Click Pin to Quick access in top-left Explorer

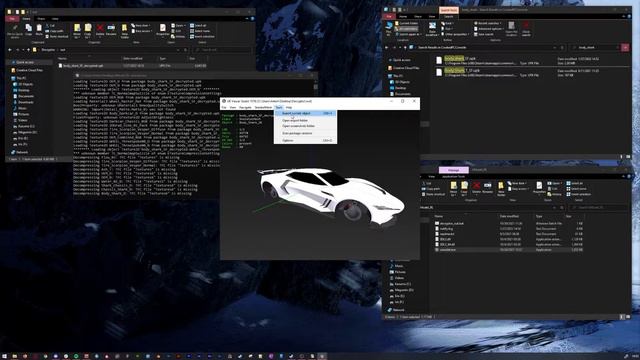[x=15, y=31]
